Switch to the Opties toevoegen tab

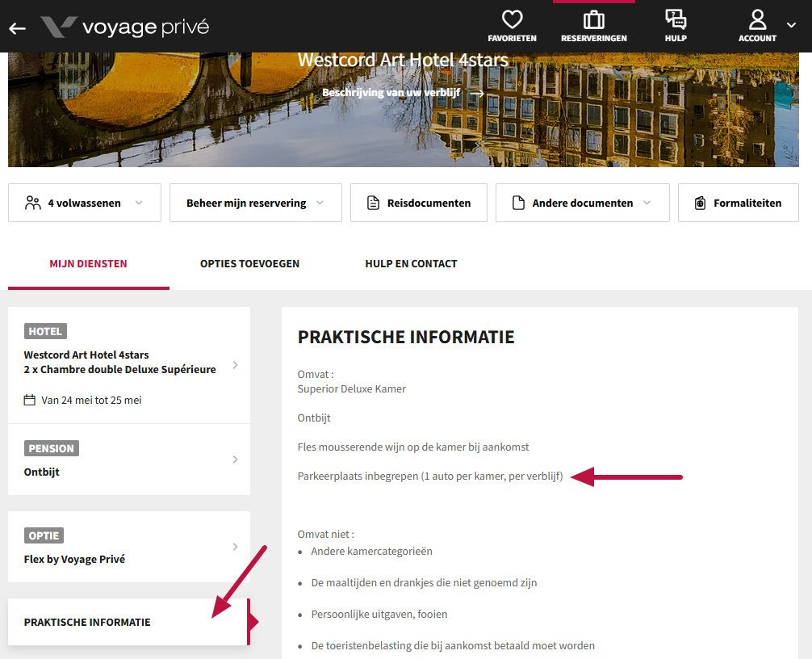(x=249, y=264)
